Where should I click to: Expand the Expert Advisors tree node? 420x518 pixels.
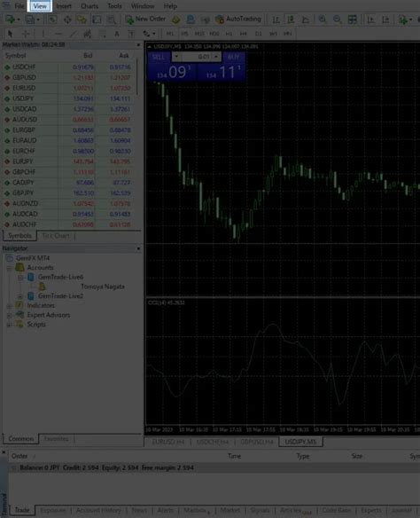pos(9,315)
